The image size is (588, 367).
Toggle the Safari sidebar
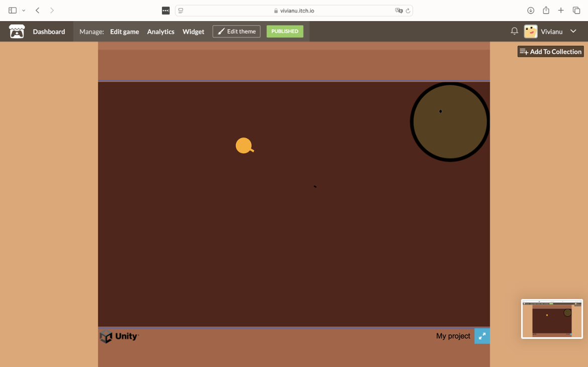(11, 10)
